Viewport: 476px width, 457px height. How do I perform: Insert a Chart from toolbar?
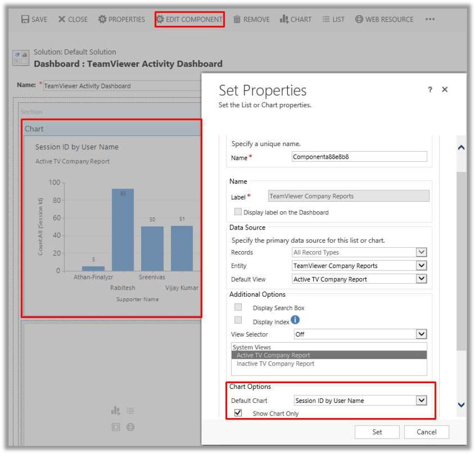[x=295, y=19]
